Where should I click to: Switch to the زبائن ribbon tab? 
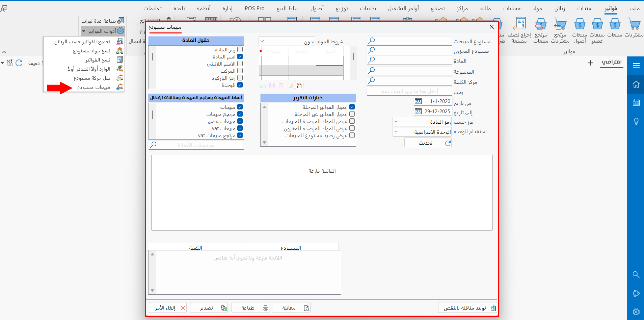(561, 8)
